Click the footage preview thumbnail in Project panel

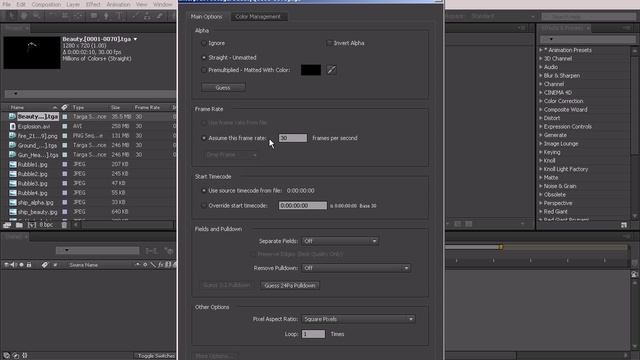tap(32, 53)
